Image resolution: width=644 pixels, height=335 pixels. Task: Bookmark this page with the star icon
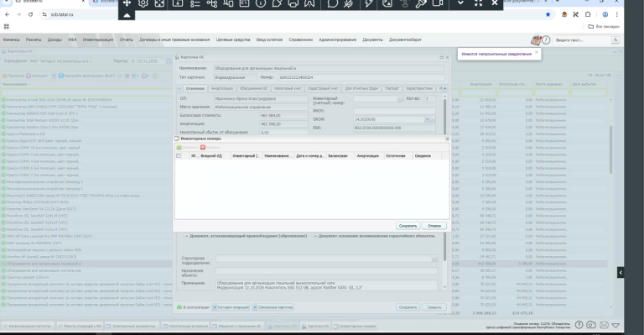pyautogui.click(x=548, y=14)
